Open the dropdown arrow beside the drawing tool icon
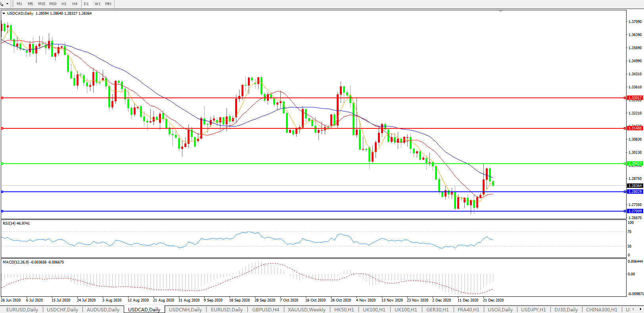Image resolution: width=644 pixels, height=313 pixels. click(7, 4)
